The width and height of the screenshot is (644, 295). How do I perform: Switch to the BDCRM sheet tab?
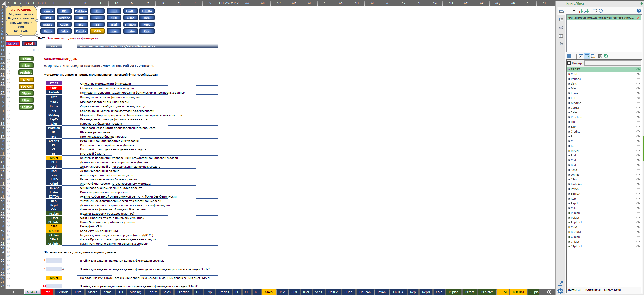pos(518,292)
